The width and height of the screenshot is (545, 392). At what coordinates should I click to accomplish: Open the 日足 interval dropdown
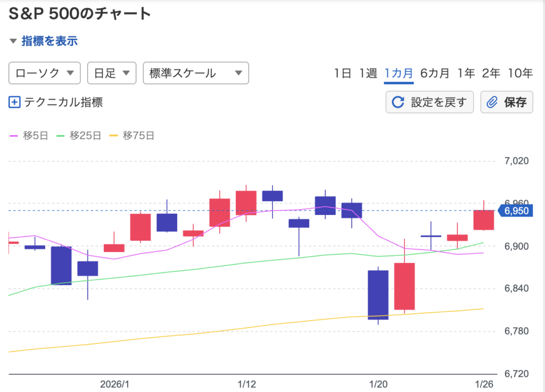tap(111, 73)
